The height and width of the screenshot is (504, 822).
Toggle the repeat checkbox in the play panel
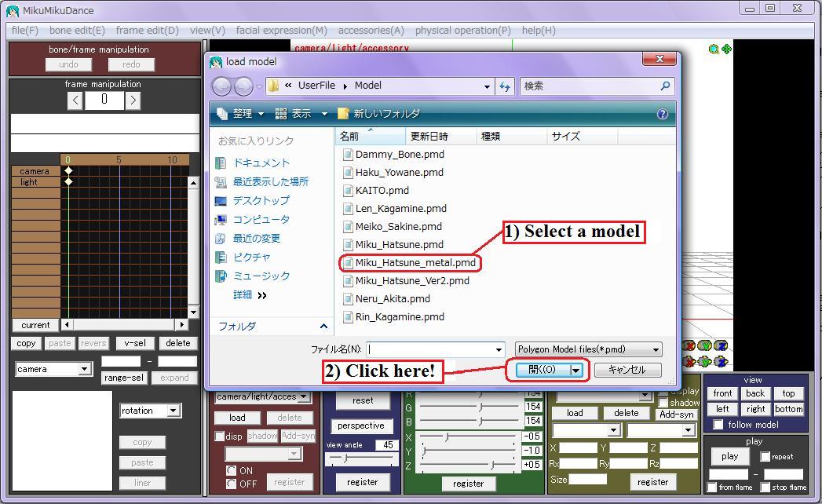click(x=765, y=457)
